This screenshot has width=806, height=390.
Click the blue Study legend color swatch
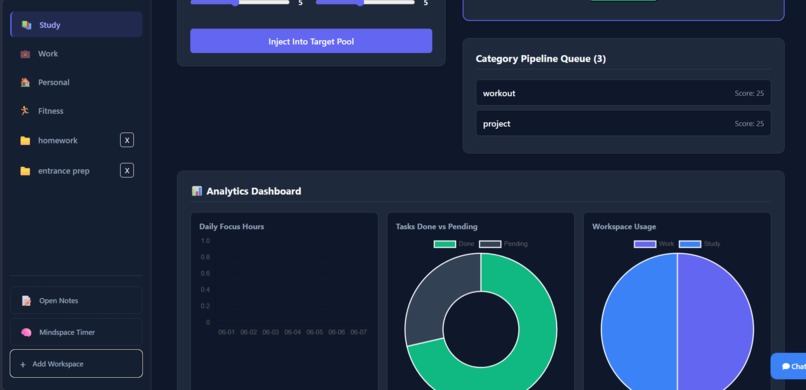click(x=690, y=244)
